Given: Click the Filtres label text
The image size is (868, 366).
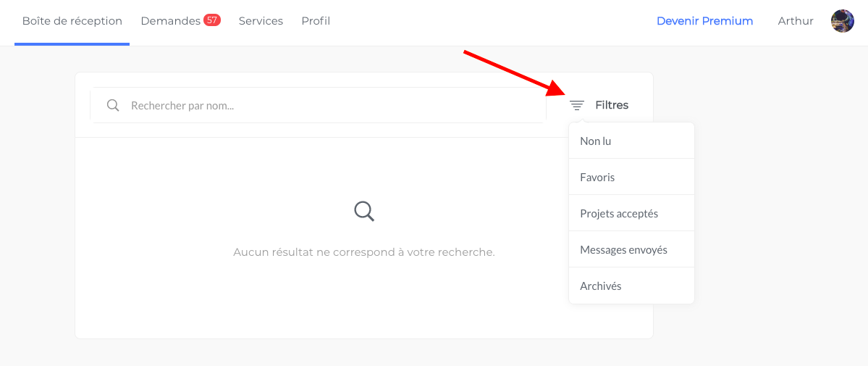Looking at the screenshot, I should [612, 105].
